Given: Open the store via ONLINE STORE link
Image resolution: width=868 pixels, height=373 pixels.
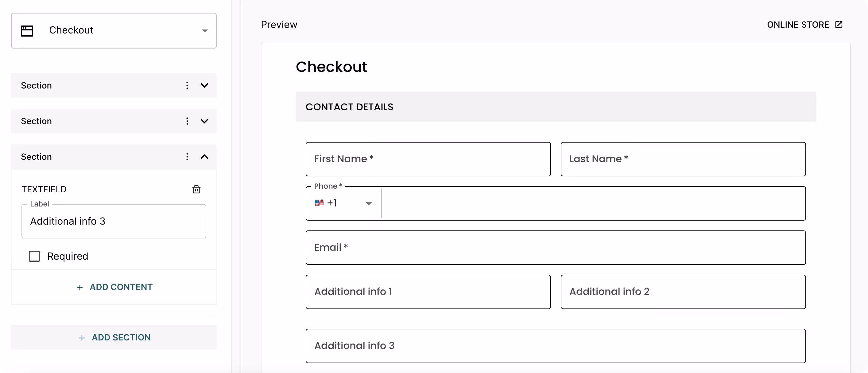Looking at the screenshot, I should [798, 24].
